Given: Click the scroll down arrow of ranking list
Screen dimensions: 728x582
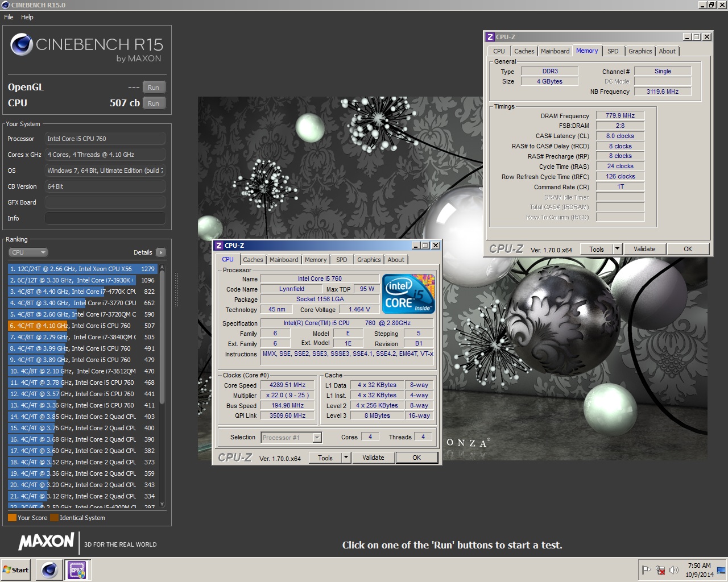Looking at the screenshot, I should 162,504.
